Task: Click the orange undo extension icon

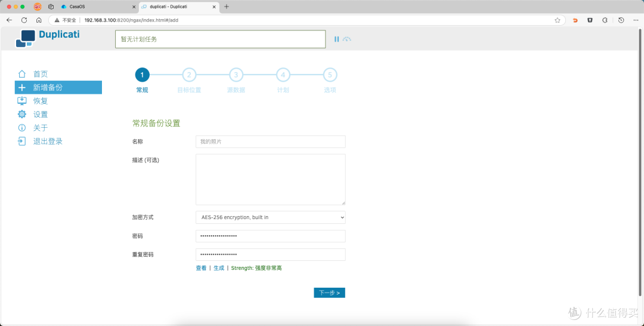Action: point(575,20)
